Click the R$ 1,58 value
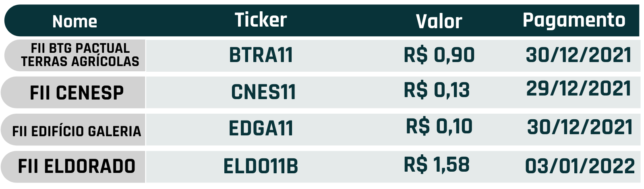 pos(437,164)
